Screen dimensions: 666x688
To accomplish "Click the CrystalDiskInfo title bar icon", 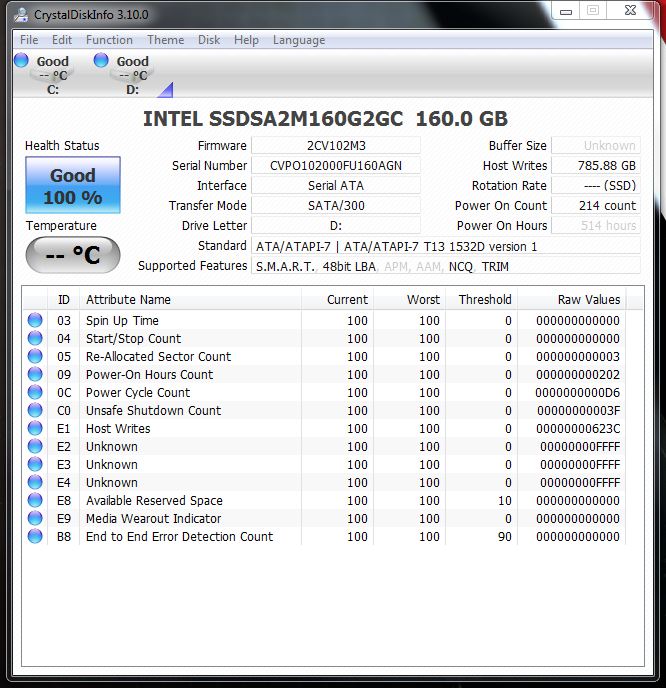I will [x=21, y=14].
